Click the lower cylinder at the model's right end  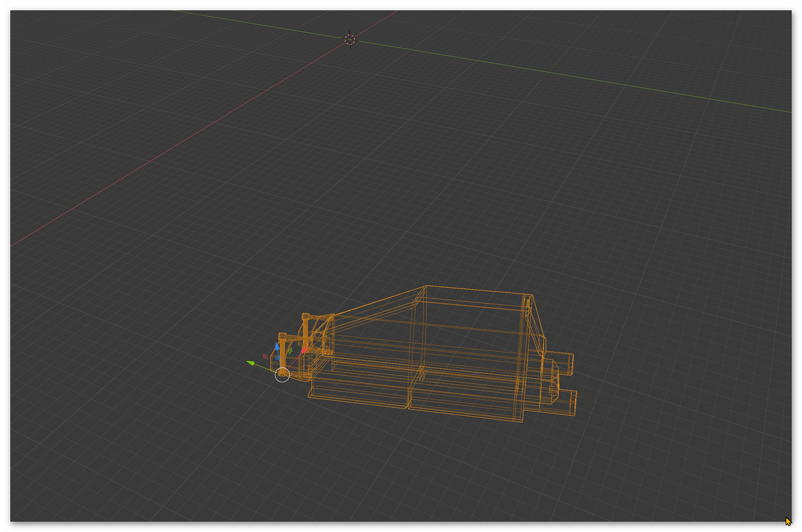[566, 402]
